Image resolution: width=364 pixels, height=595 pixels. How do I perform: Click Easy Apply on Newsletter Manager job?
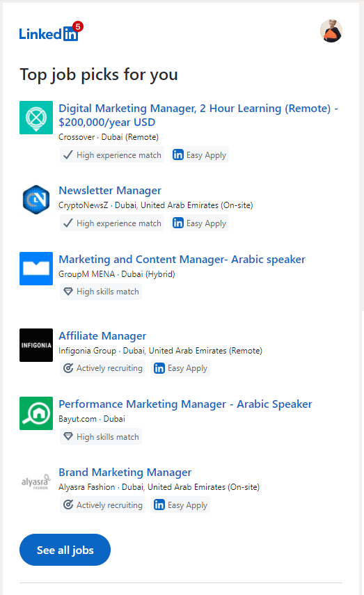click(x=199, y=223)
